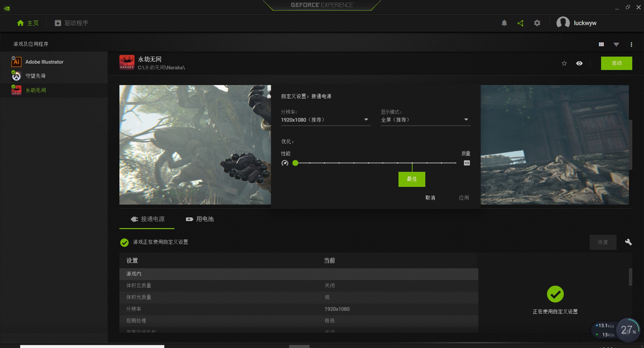Open the settings gear
This screenshot has width=644, height=348.
(x=537, y=23)
